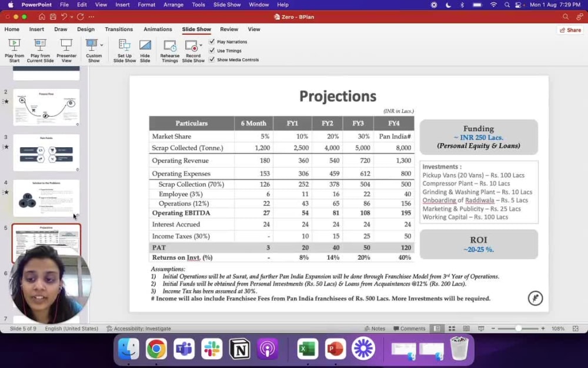Image resolution: width=588 pixels, height=368 pixels.
Task: Click Accessibility: Investigate status
Action: (x=139, y=329)
